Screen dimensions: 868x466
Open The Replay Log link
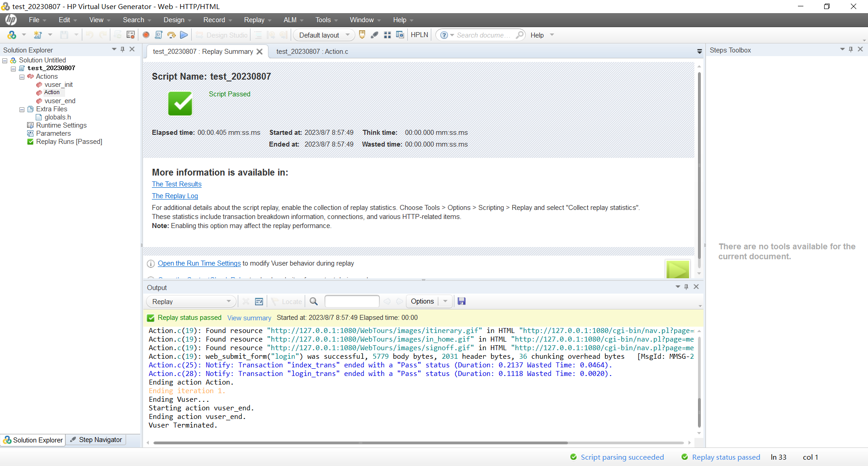175,196
